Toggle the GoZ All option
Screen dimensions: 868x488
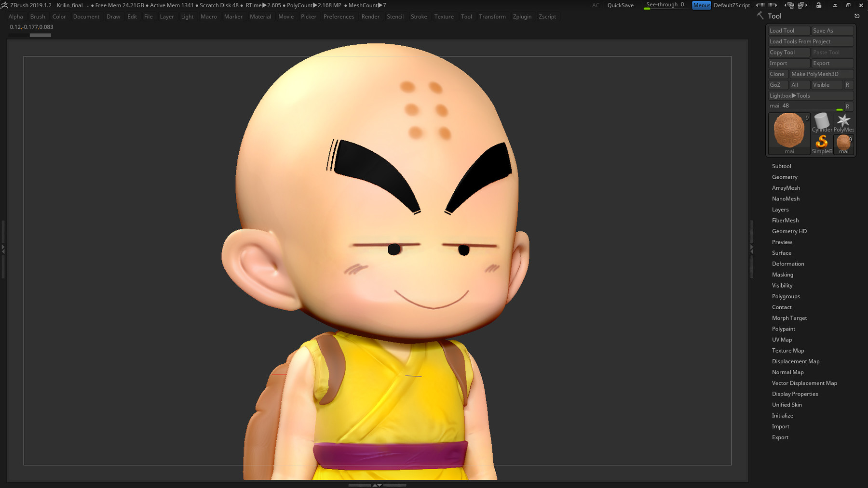(799, 85)
